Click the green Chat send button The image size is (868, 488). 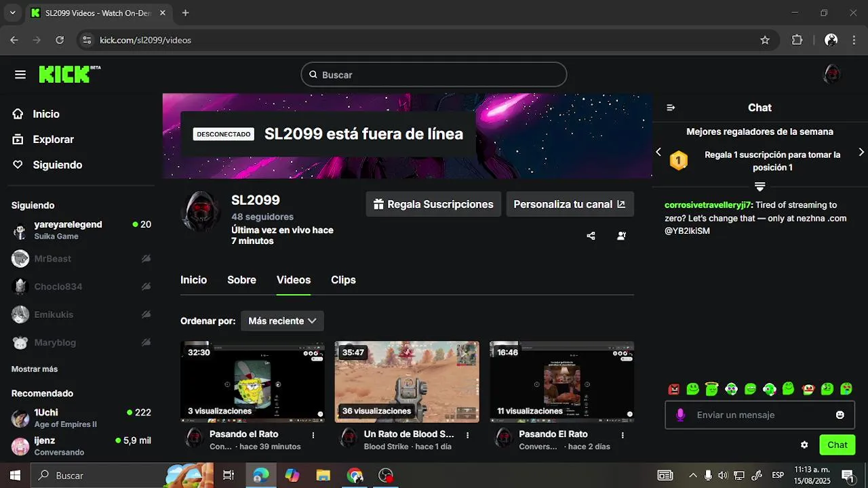tap(837, 445)
